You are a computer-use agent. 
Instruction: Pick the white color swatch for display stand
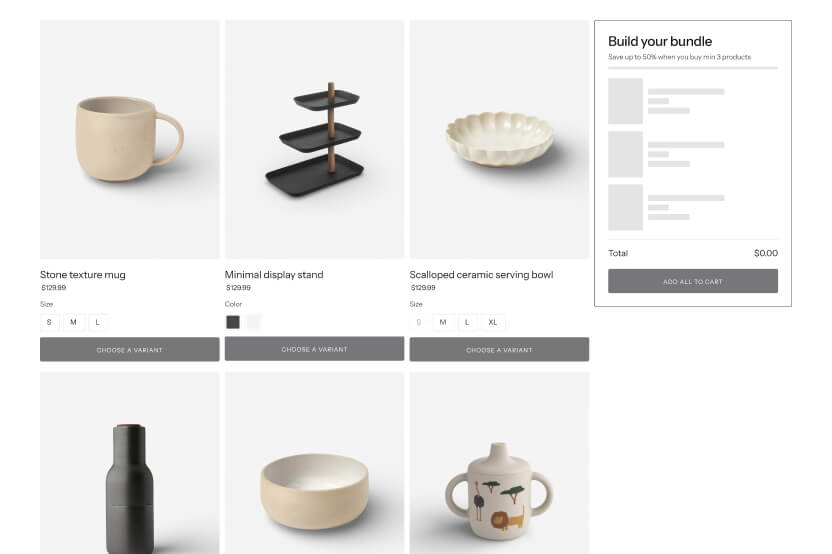coord(254,322)
